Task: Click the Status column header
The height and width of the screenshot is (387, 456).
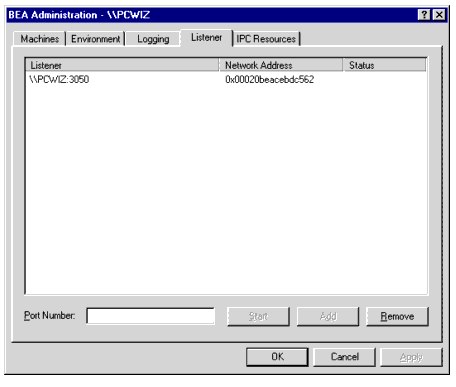Action: coord(385,65)
